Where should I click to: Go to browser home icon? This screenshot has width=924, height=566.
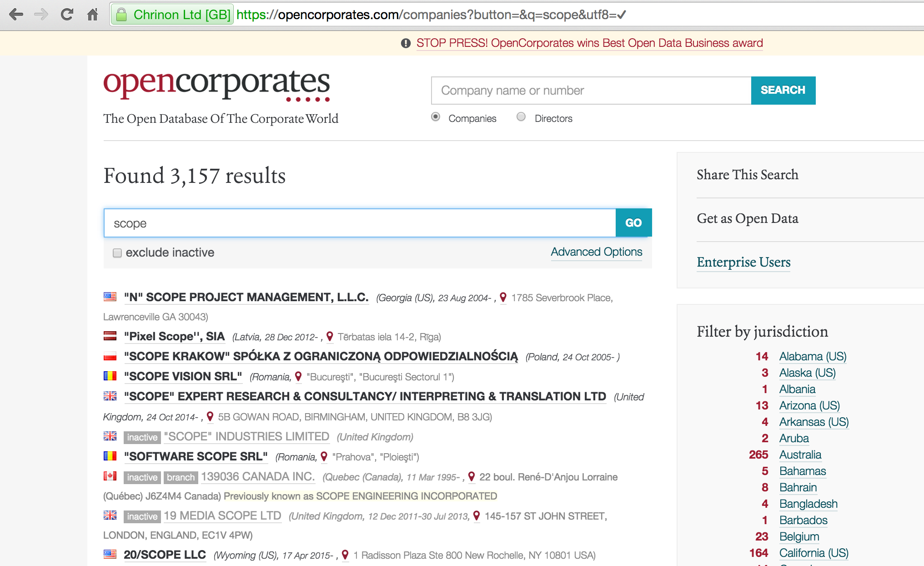[92, 15]
